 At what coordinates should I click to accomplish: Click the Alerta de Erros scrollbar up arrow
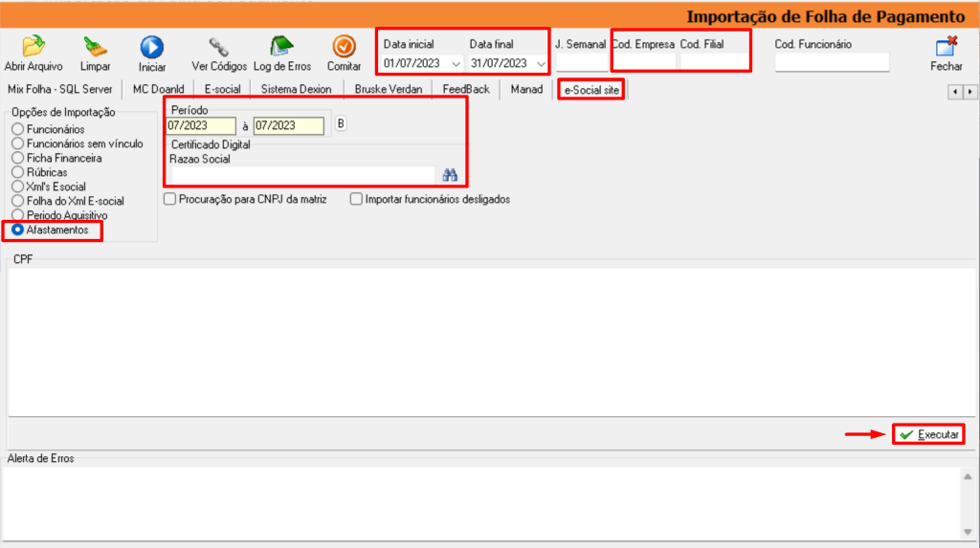968,477
